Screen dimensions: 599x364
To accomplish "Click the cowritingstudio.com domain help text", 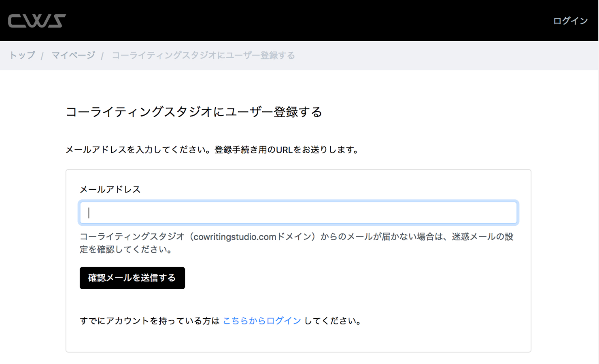I will [x=297, y=243].
